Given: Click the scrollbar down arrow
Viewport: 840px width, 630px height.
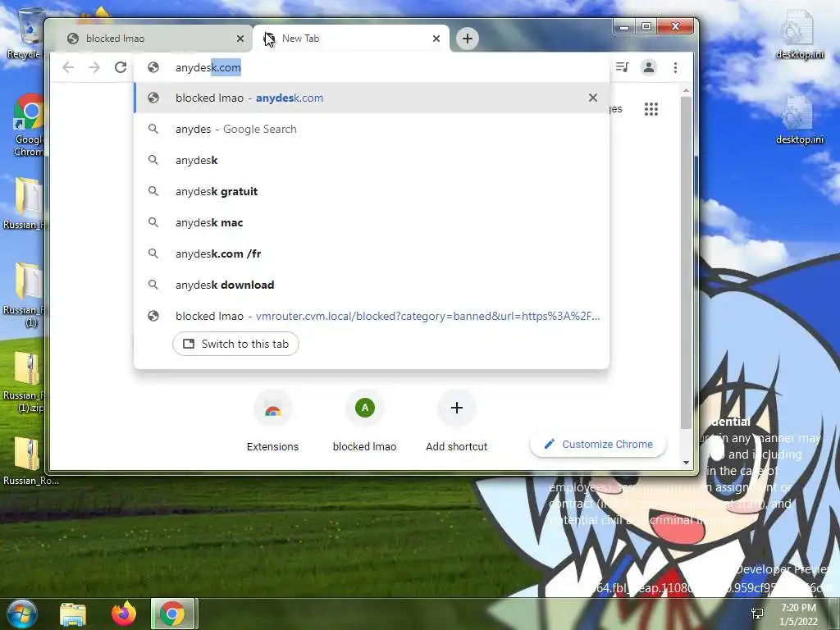Looking at the screenshot, I should click(687, 463).
